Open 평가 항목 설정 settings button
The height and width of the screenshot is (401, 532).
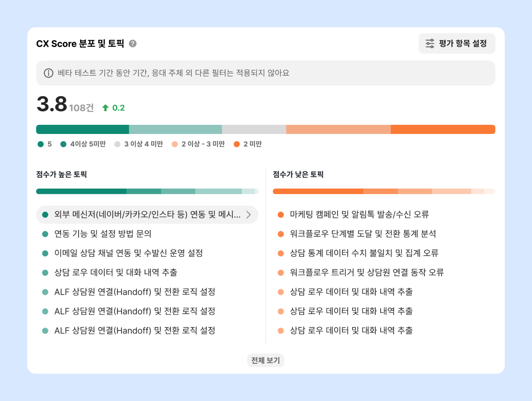(x=457, y=44)
